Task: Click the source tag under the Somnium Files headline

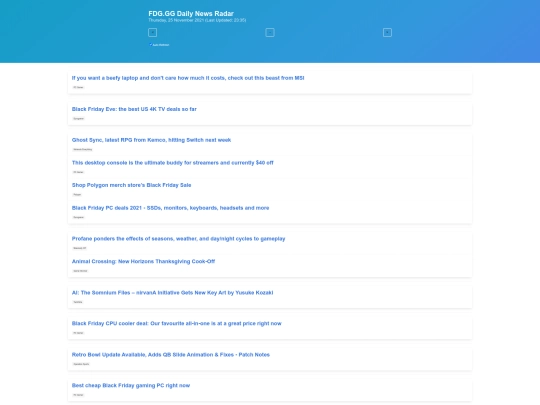Action: pyautogui.click(x=78, y=302)
